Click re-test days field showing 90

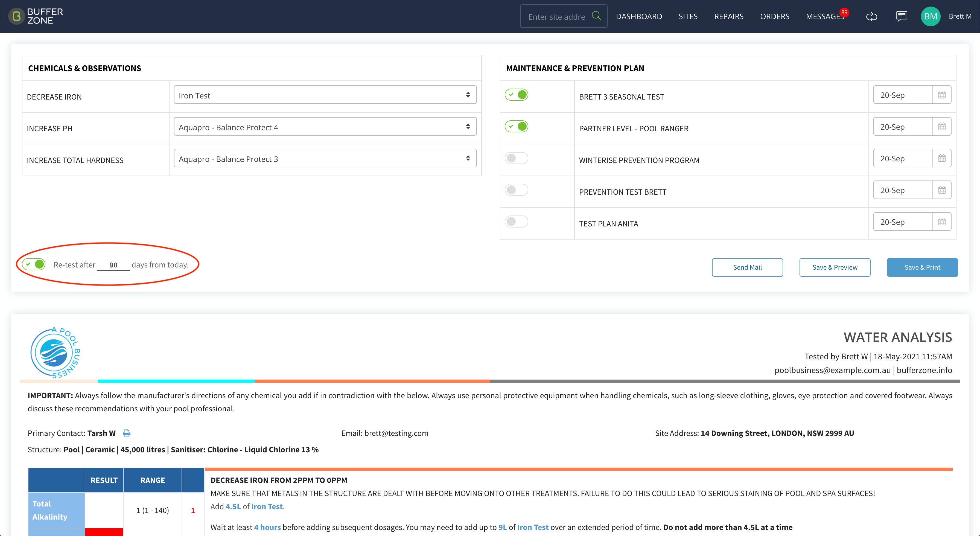pos(113,265)
